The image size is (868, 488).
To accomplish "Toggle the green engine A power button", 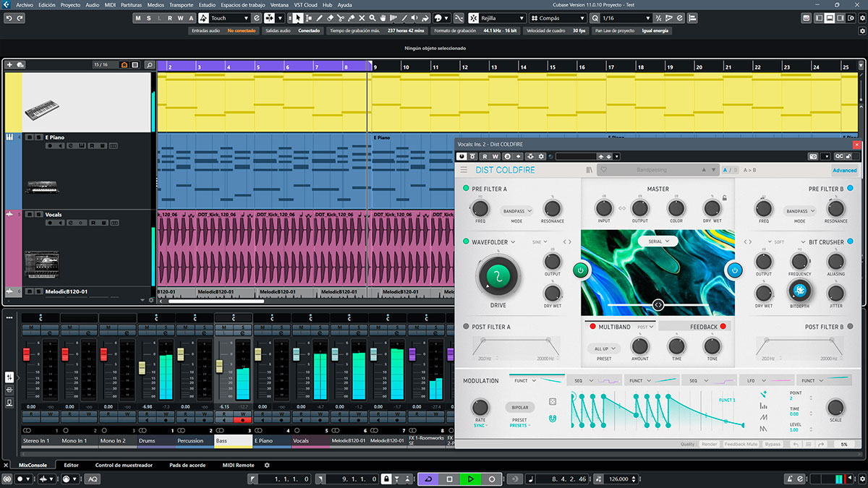I will point(580,270).
